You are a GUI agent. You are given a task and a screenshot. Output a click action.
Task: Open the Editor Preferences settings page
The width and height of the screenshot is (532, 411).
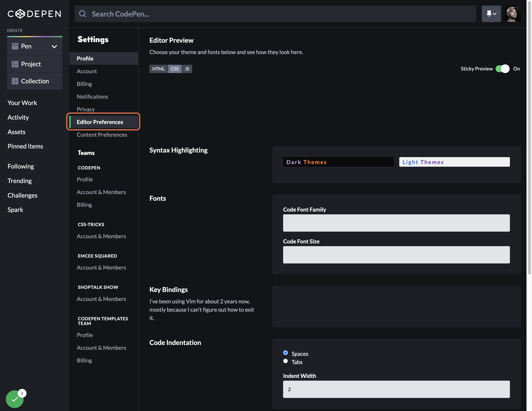(103, 122)
